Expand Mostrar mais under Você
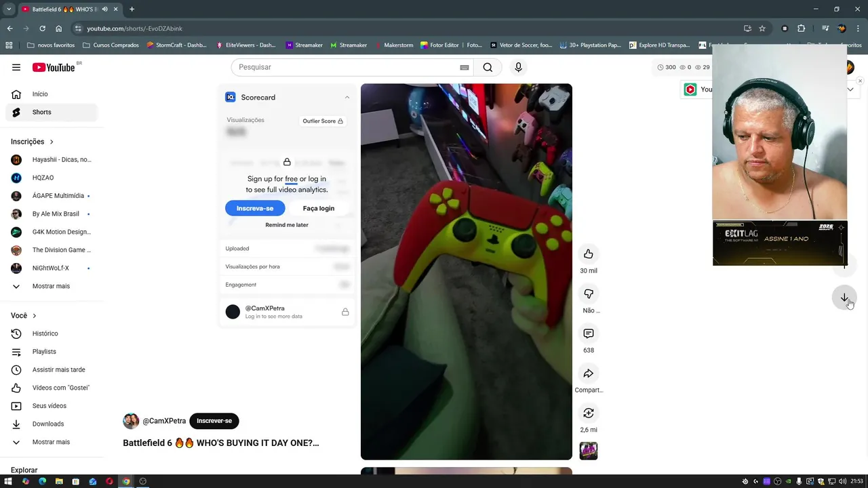868x488 pixels. 52,442
